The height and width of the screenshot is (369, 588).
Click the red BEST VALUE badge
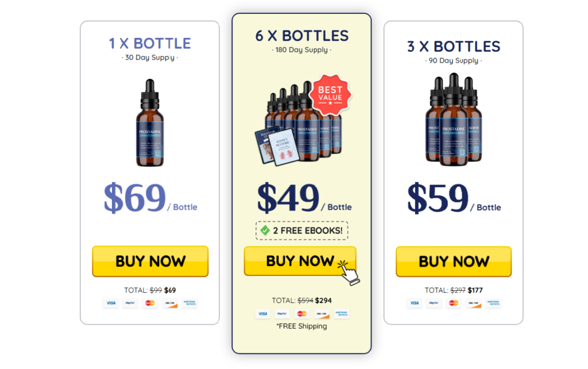pos(330,95)
